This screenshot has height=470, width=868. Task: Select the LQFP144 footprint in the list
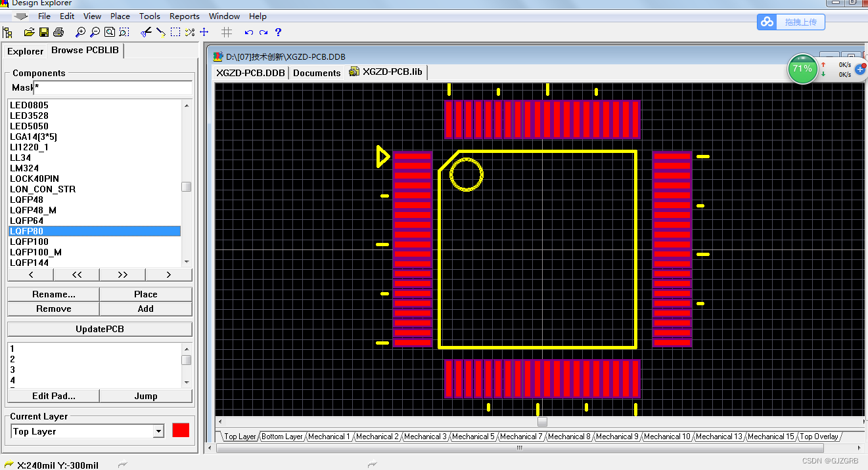(x=29, y=263)
